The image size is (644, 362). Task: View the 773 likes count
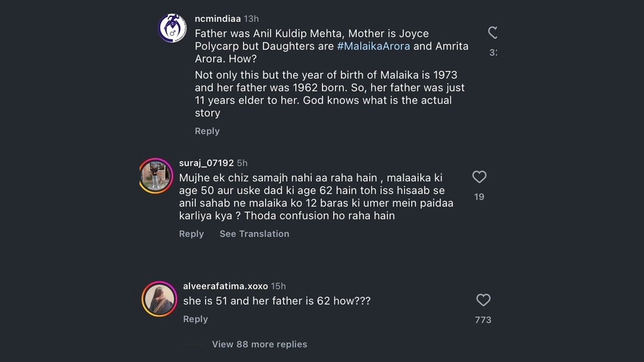483,320
